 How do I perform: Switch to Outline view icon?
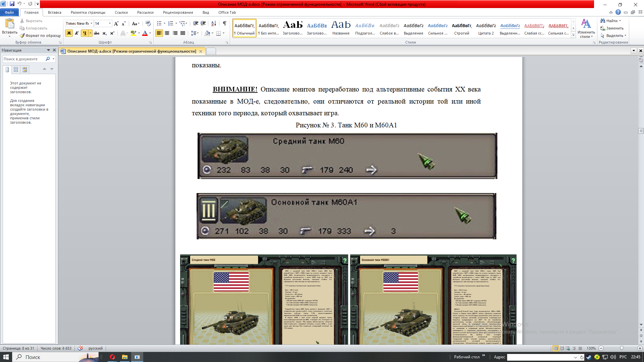(574, 348)
